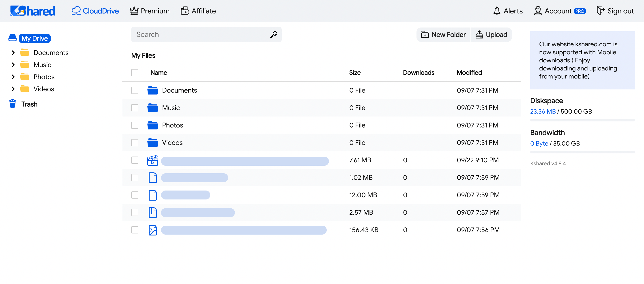
Task: Open the CloudDrive nav tab
Action: [x=95, y=11]
